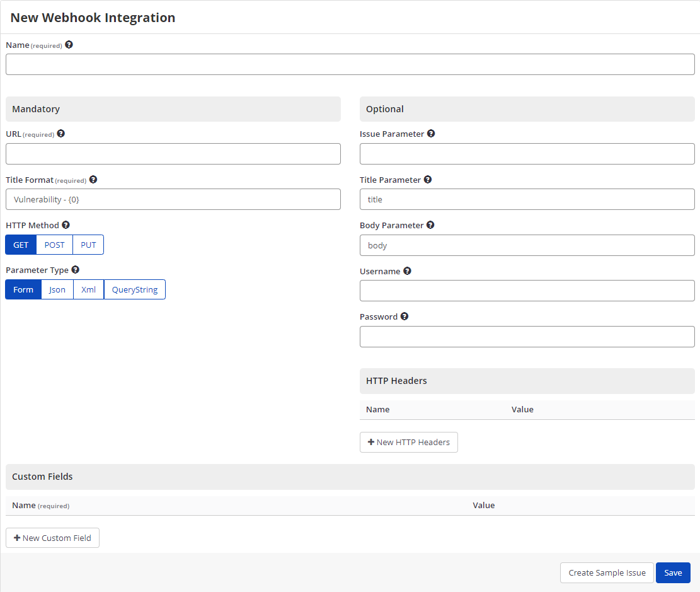Image resolution: width=700 pixels, height=592 pixels.
Task: Add a new HTTP header row
Action: click(408, 442)
